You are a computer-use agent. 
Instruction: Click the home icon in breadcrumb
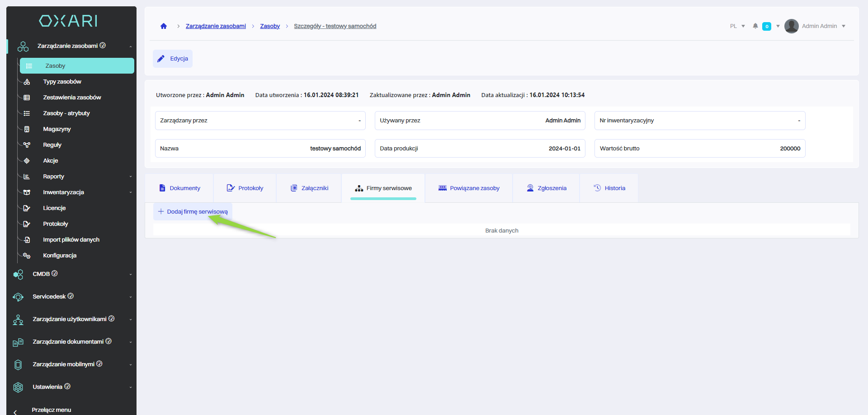coord(164,26)
